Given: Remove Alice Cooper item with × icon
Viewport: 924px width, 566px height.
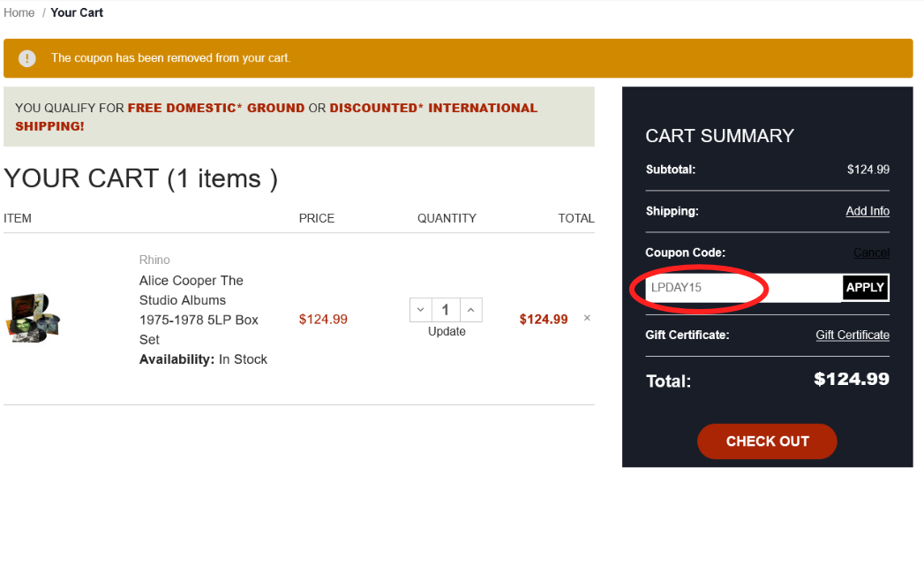Looking at the screenshot, I should point(587,318).
